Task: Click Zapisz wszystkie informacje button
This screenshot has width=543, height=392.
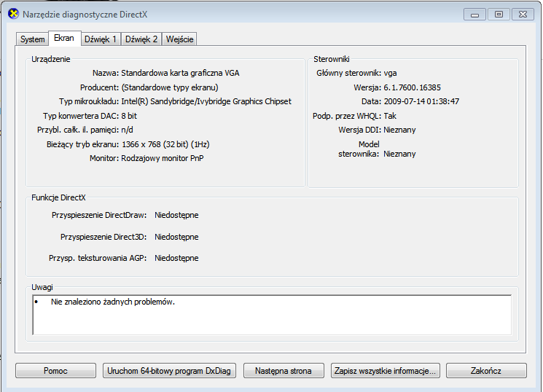Action: tap(385, 371)
